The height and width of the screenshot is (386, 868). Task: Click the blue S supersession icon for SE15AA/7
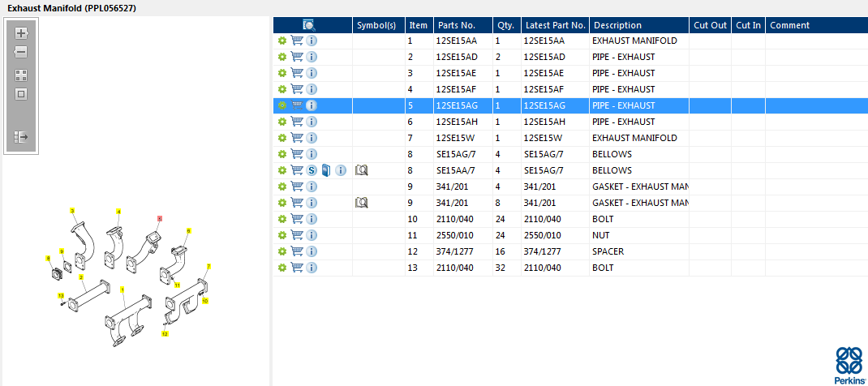[x=312, y=170]
